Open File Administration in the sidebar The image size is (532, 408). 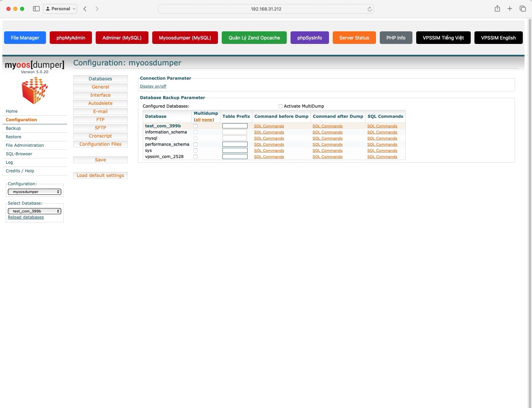[25, 145]
